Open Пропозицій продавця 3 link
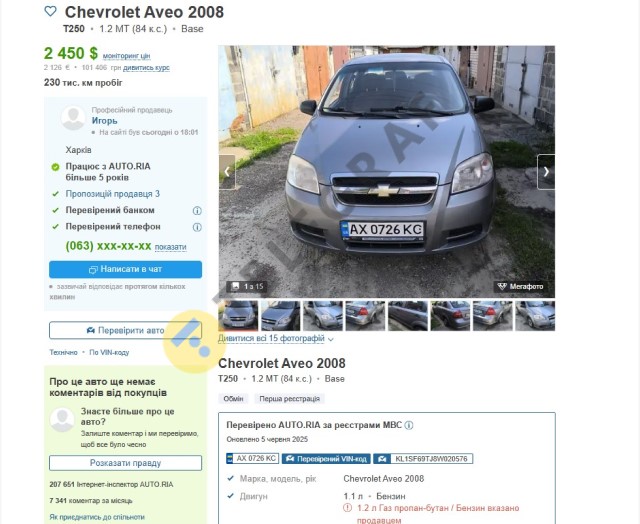 [113, 194]
